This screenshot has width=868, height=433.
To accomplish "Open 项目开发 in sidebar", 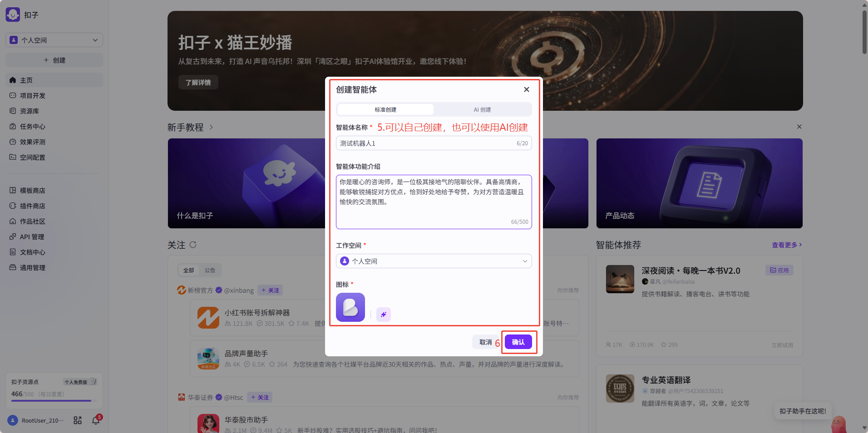I will [54, 95].
